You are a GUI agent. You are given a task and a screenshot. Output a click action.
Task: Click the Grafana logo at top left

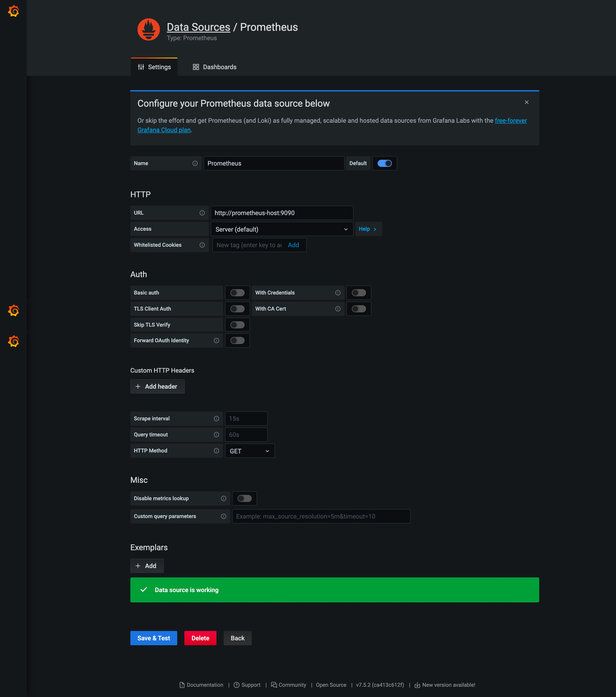click(x=13, y=11)
